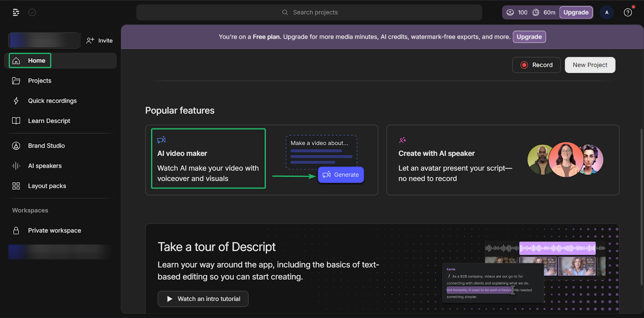Click the Home house icon

tap(16, 61)
